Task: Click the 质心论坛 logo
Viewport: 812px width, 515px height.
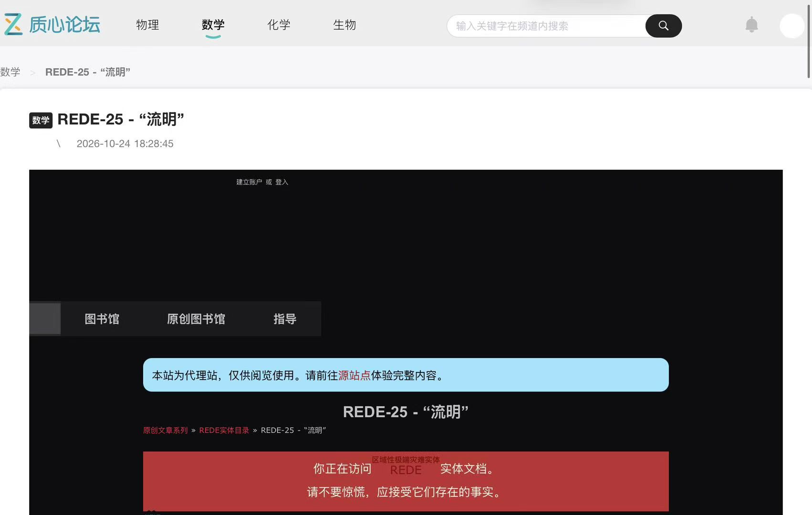Action: [52, 24]
